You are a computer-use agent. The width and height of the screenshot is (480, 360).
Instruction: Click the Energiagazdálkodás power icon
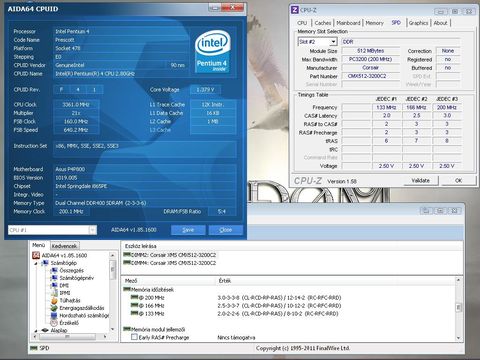[54, 308]
